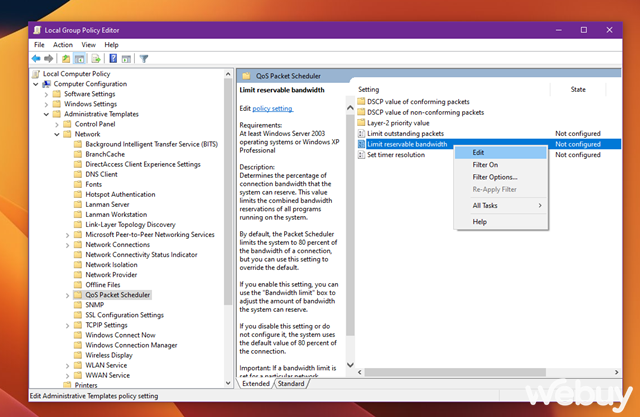Click the blue Help toolbar icon
The height and width of the screenshot is (417, 640).
point(113,59)
